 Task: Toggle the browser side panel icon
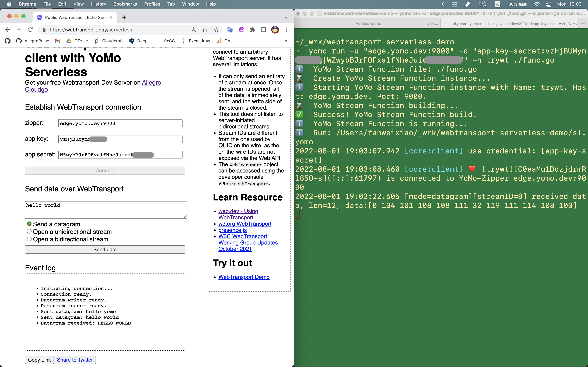coord(264,30)
